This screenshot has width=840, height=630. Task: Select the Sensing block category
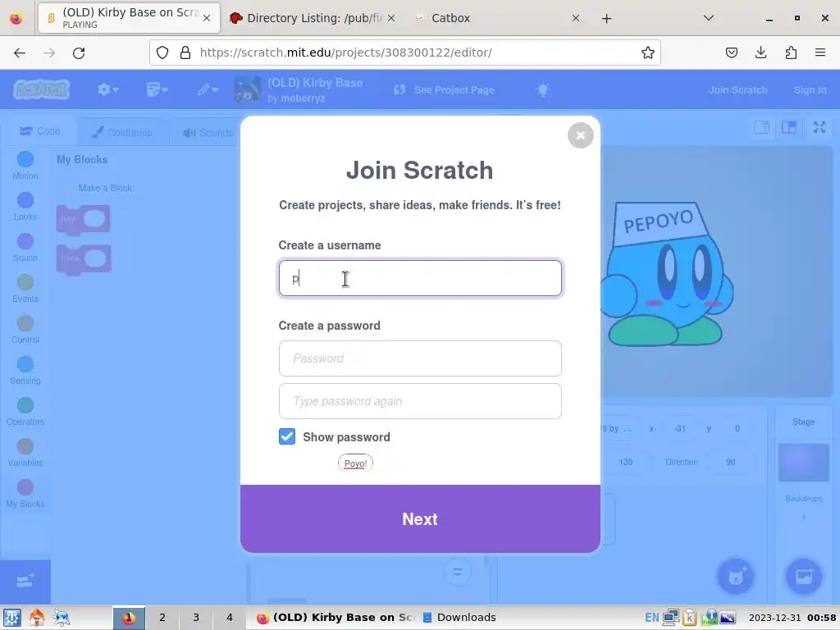coord(25,370)
